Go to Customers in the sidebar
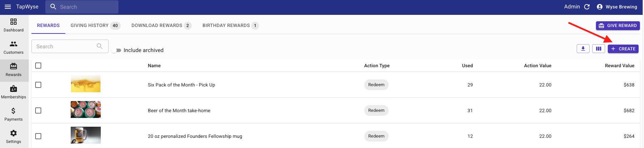644x148 pixels. [x=14, y=48]
